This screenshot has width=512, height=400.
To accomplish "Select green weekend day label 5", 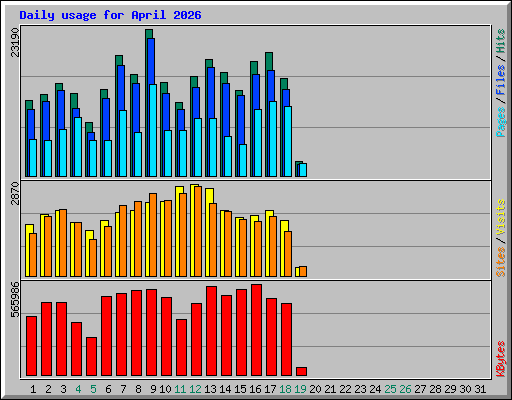I will click(x=93, y=389).
